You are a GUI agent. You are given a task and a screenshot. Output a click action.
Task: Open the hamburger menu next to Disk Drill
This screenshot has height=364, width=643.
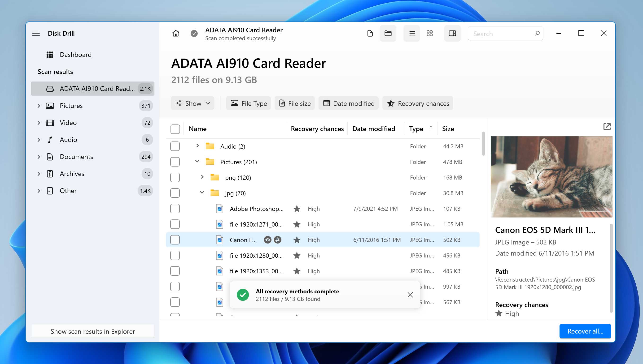[36, 33]
